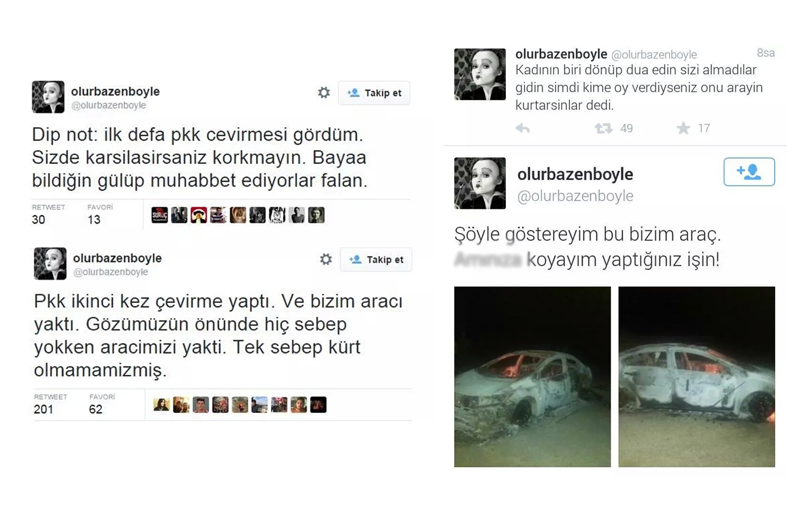
Task: Retweet the tweet with 49 retweets
Action: coord(603,129)
